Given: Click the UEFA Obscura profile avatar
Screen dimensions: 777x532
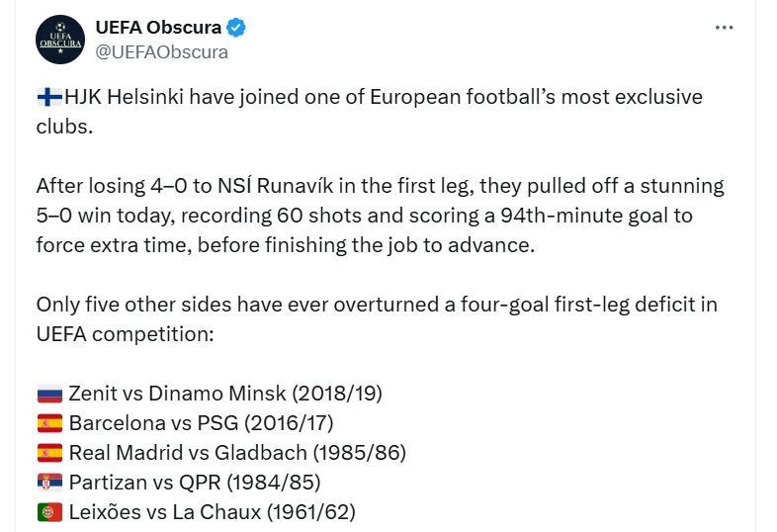Looking at the screenshot, I should (60, 40).
